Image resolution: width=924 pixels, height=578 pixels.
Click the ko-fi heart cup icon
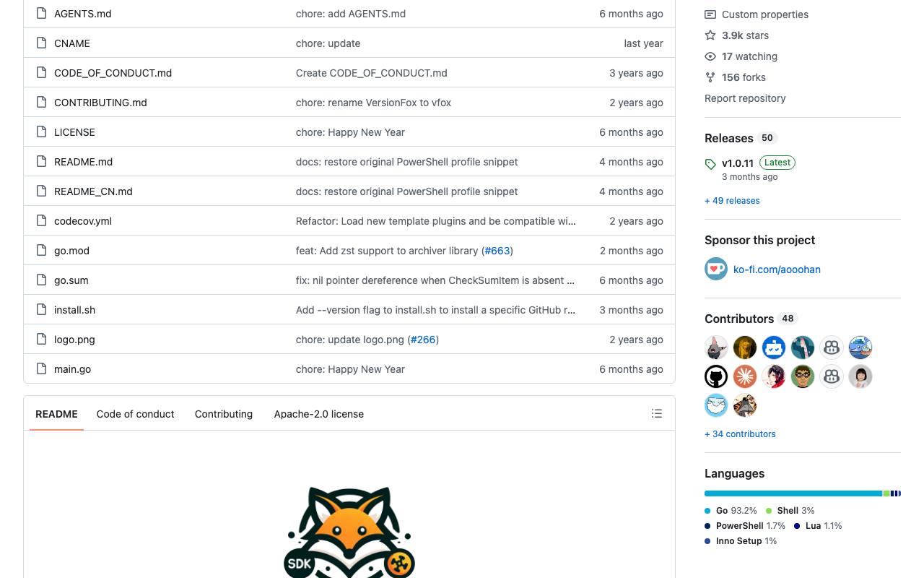click(716, 269)
